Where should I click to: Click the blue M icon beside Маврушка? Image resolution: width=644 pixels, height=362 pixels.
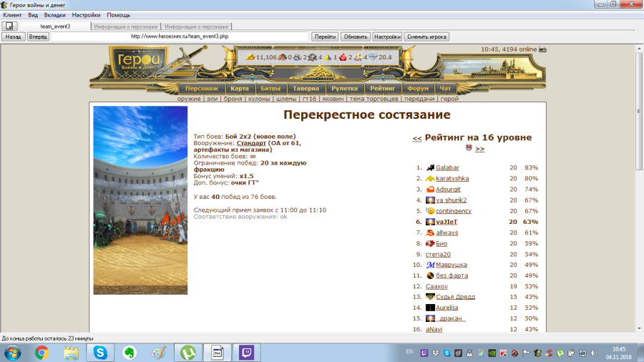point(430,265)
